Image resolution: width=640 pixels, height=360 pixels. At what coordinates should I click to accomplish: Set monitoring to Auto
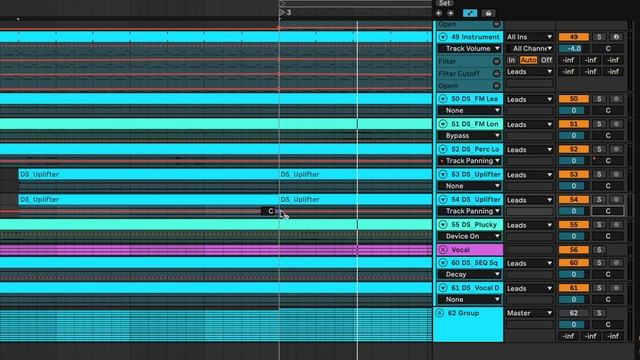[528, 60]
